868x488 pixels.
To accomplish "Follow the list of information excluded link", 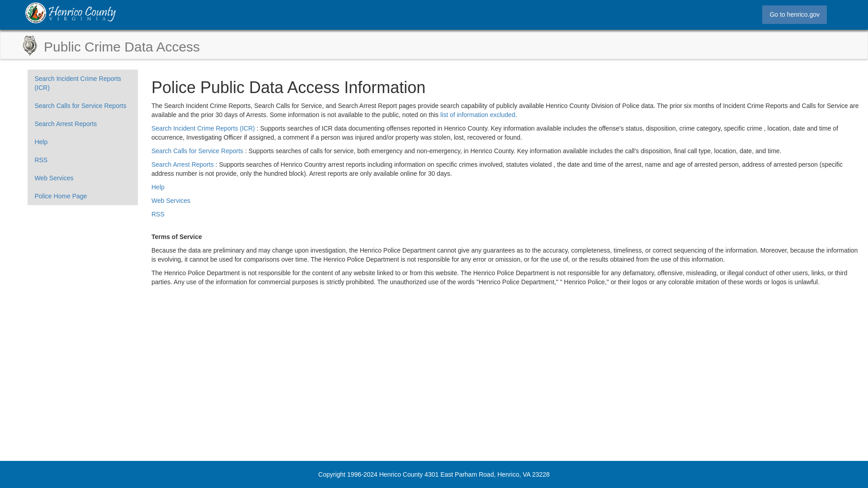I will point(478,115).
